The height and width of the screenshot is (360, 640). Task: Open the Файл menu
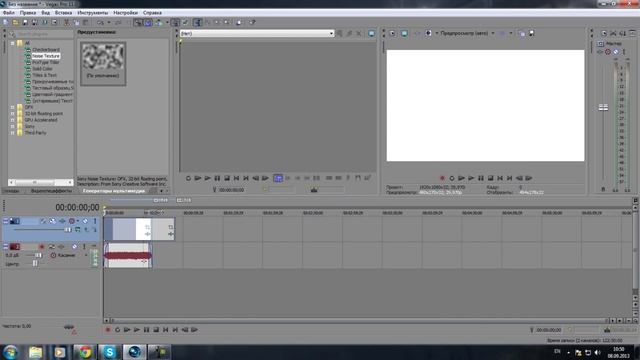tap(9, 13)
